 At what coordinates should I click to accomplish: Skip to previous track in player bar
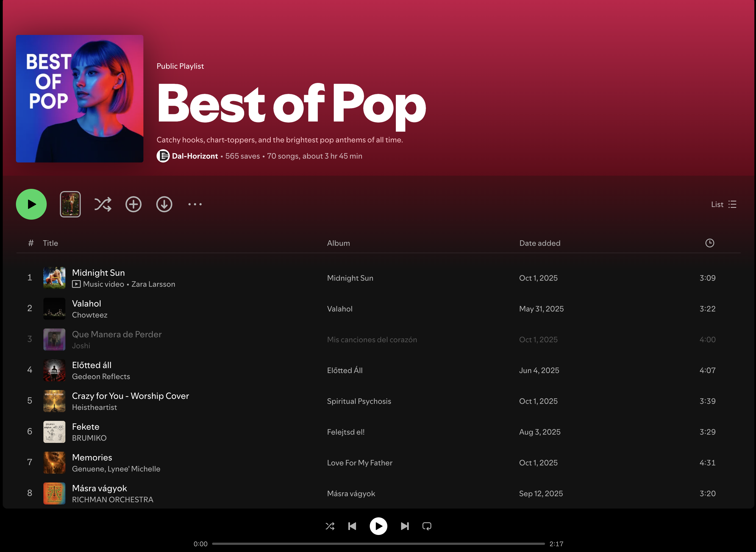point(352,526)
